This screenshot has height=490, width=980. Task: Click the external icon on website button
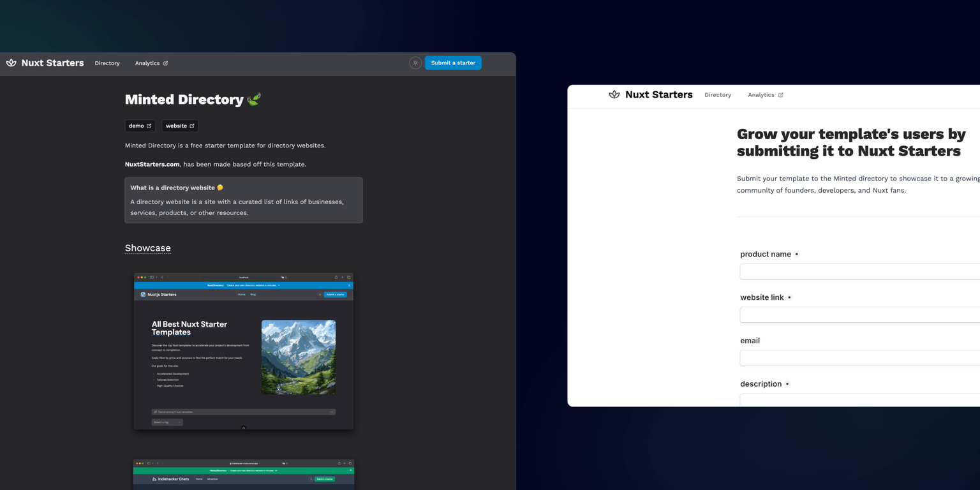[x=192, y=126]
